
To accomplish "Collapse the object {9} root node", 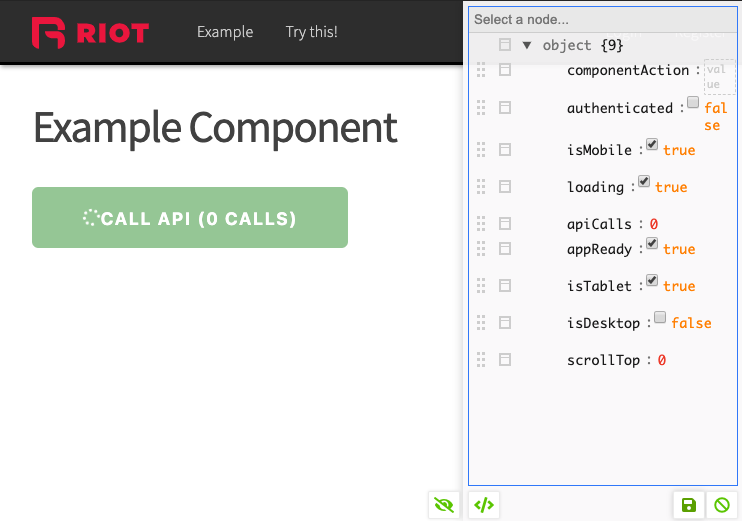I will point(527,45).
